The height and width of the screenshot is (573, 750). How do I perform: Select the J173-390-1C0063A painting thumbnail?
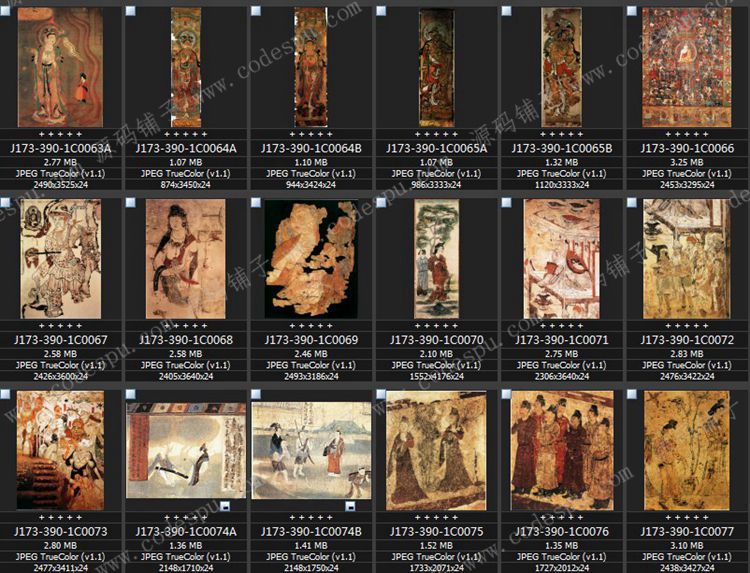click(60, 67)
